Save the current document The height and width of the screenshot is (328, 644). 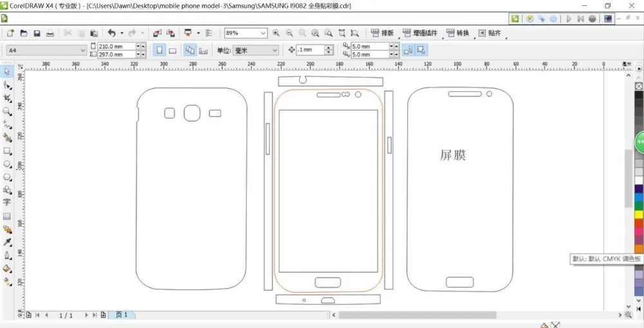click(x=37, y=33)
